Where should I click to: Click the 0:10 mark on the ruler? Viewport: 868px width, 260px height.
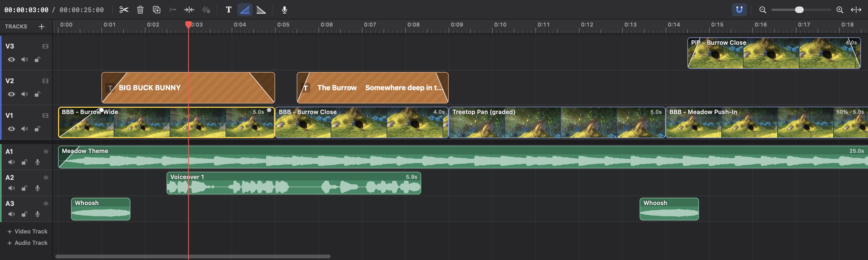pos(500,25)
